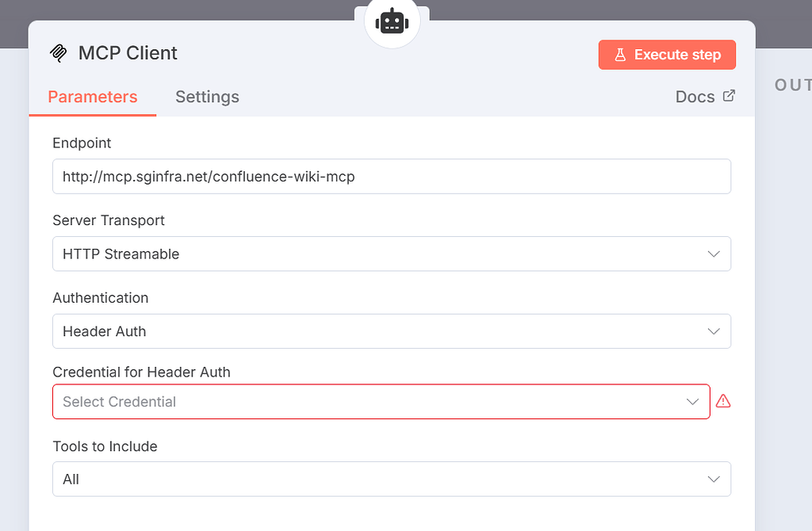The image size is (812, 531).
Task: Click the flask icon in Execute step
Action: tap(620, 55)
